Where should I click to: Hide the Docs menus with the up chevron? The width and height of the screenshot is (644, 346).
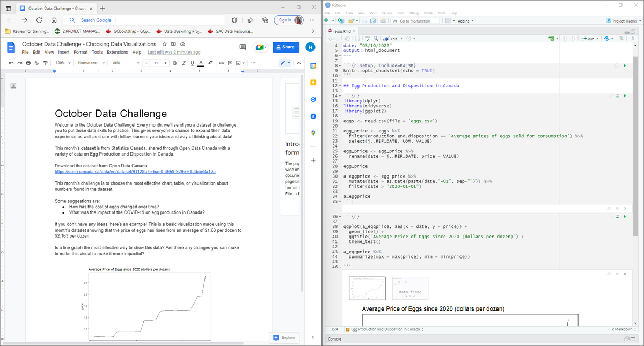pos(298,63)
